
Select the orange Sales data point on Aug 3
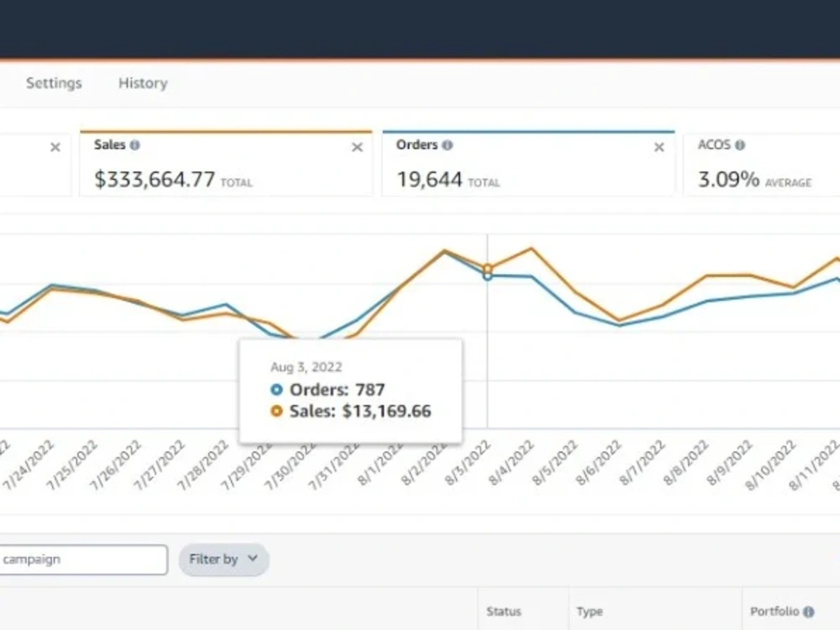tap(487, 269)
